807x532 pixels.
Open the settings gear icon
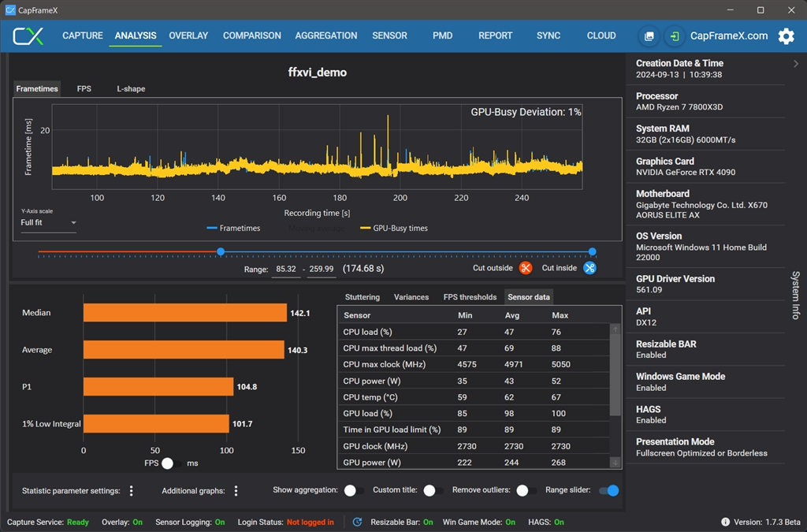pos(786,36)
